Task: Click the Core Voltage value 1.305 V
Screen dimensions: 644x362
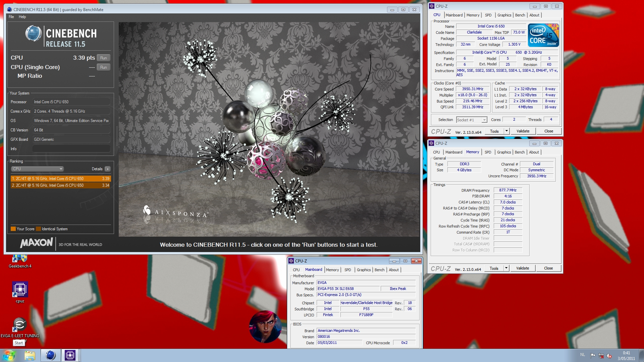Action: pos(514,44)
